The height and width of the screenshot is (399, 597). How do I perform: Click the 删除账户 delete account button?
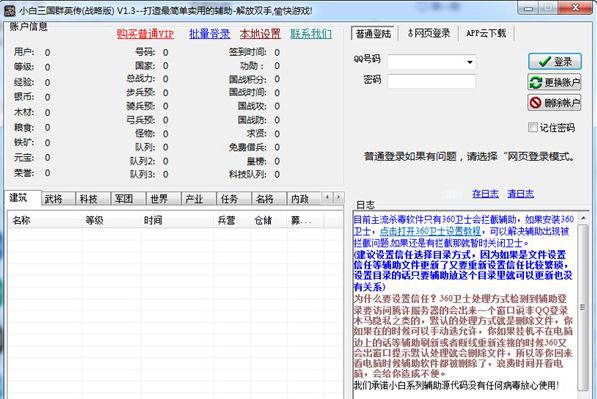point(555,103)
